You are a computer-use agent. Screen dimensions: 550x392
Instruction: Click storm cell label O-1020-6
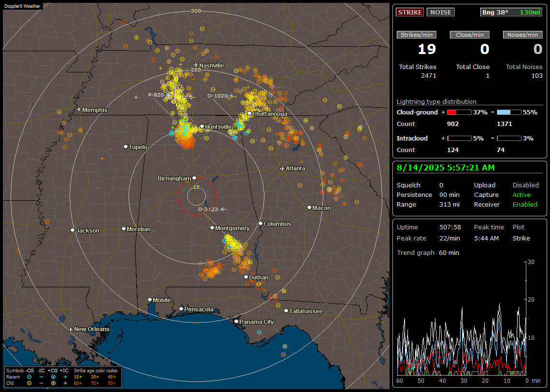pyautogui.click(x=220, y=96)
